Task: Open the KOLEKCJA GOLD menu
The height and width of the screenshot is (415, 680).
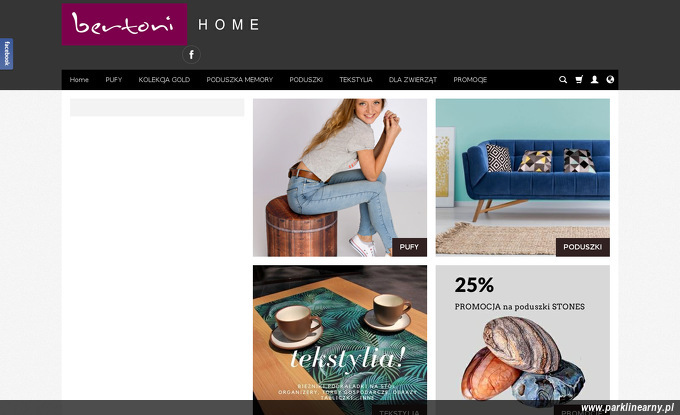Action: pos(164,80)
